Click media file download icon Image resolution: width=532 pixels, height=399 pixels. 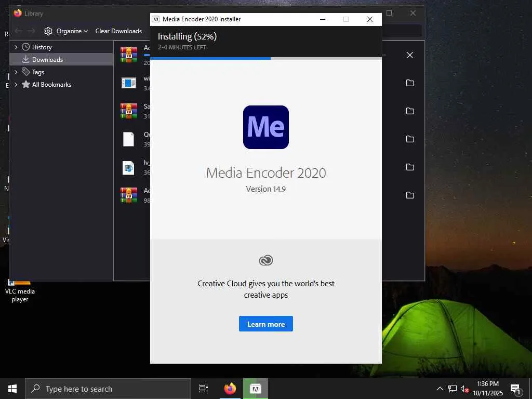click(129, 167)
